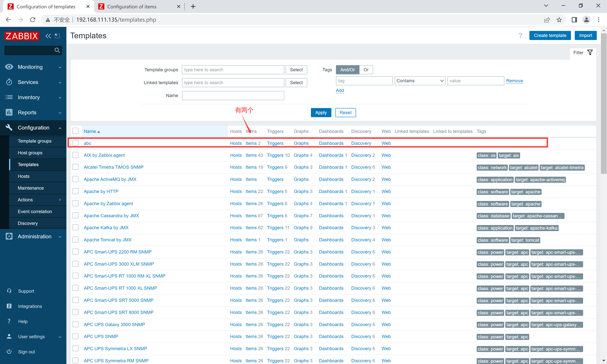Expand the Actions submenu

[x=60, y=200]
